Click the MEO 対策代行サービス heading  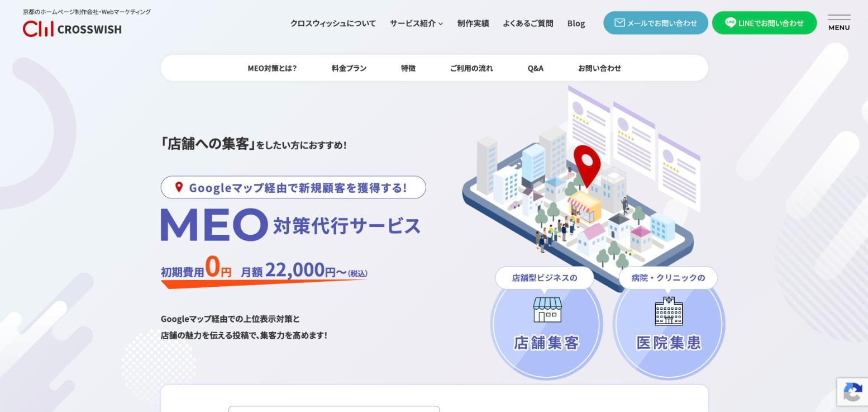(290, 225)
